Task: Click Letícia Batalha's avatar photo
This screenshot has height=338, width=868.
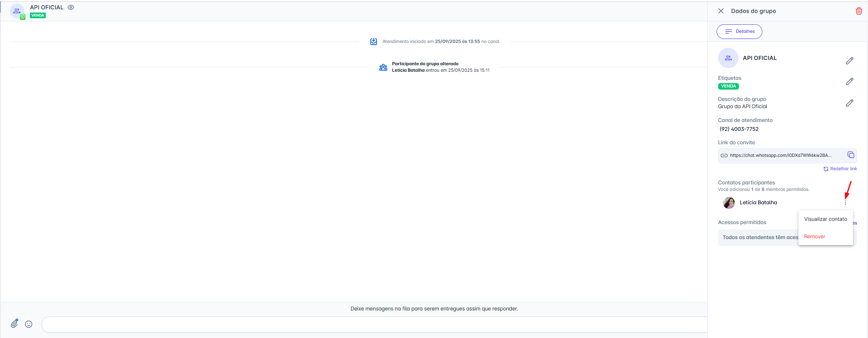Action: click(729, 203)
